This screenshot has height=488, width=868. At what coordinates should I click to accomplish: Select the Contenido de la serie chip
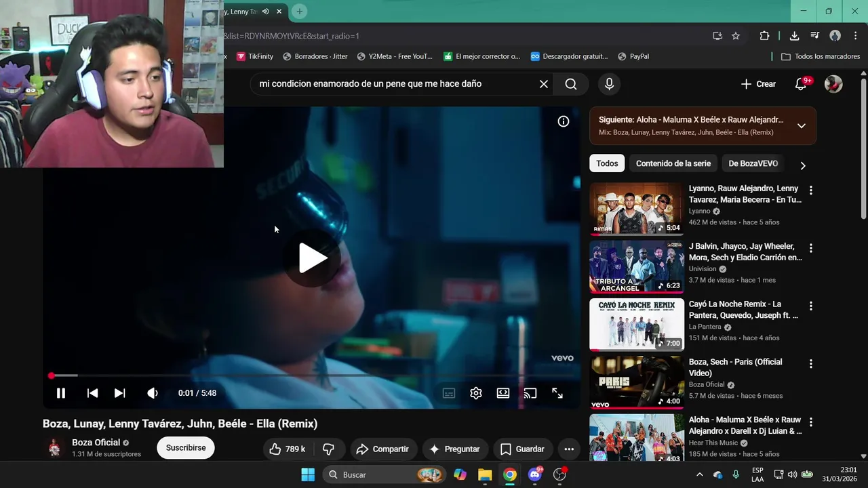pos(673,163)
